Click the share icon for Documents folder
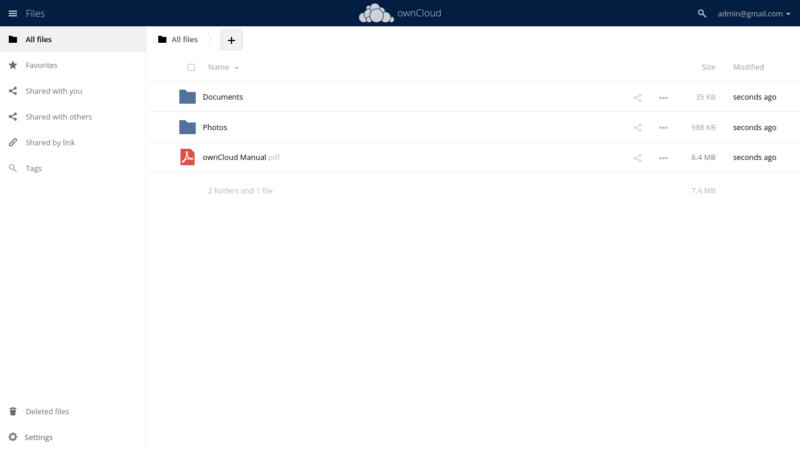Image resolution: width=800 pixels, height=450 pixels. coord(637,98)
